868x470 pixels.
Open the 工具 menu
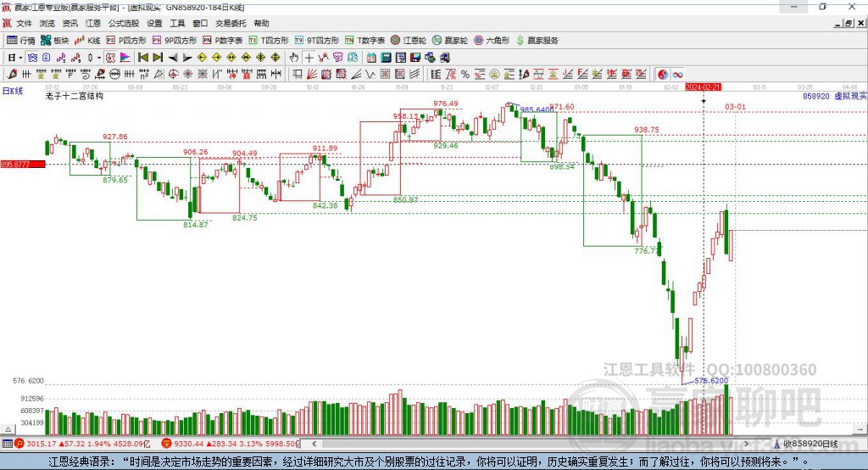point(177,23)
